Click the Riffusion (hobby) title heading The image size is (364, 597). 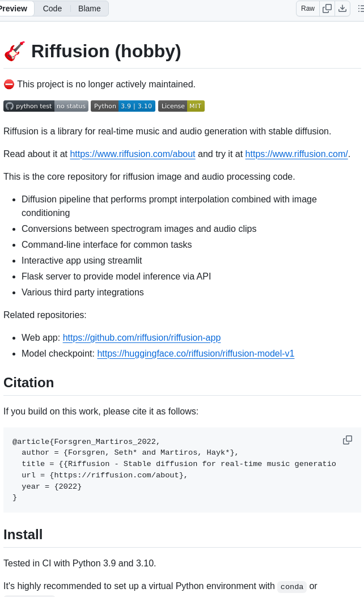pos(106,51)
